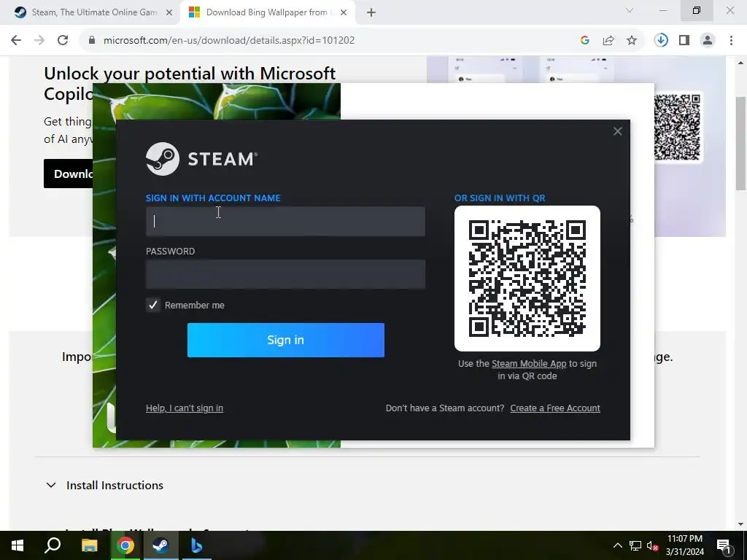The width and height of the screenshot is (747, 560).
Task: Expand the Install Instructions section
Action: (x=51, y=485)
